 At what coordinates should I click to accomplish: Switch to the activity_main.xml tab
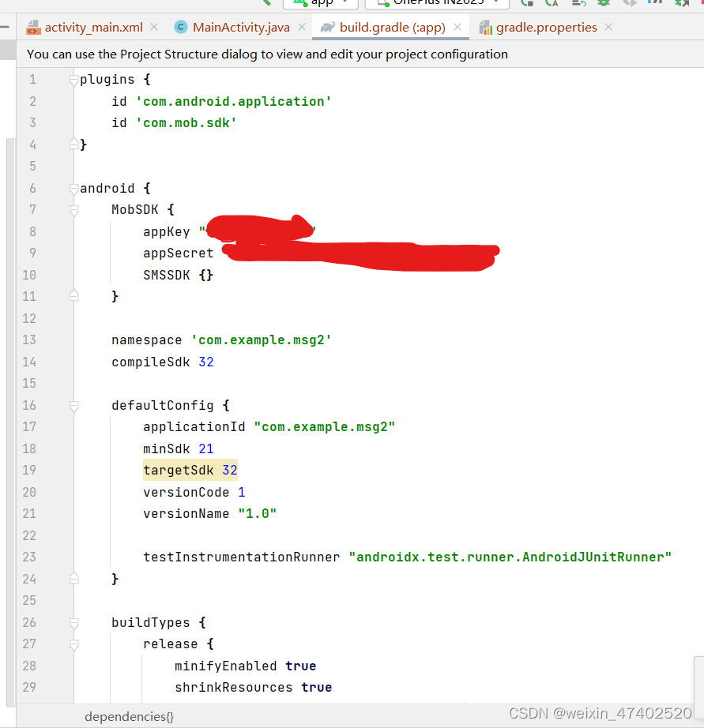[92, 26]
